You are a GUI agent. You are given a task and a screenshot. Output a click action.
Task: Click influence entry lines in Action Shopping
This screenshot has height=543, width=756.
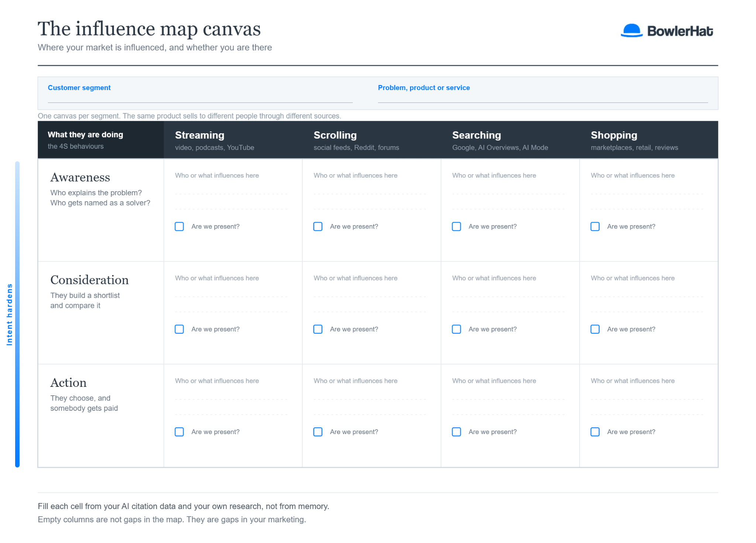647,407
